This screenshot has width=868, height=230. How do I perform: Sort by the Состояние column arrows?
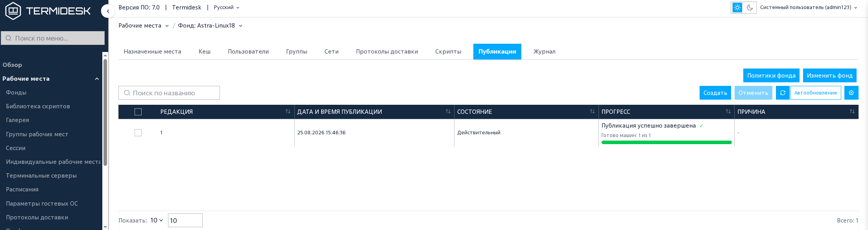592,112
